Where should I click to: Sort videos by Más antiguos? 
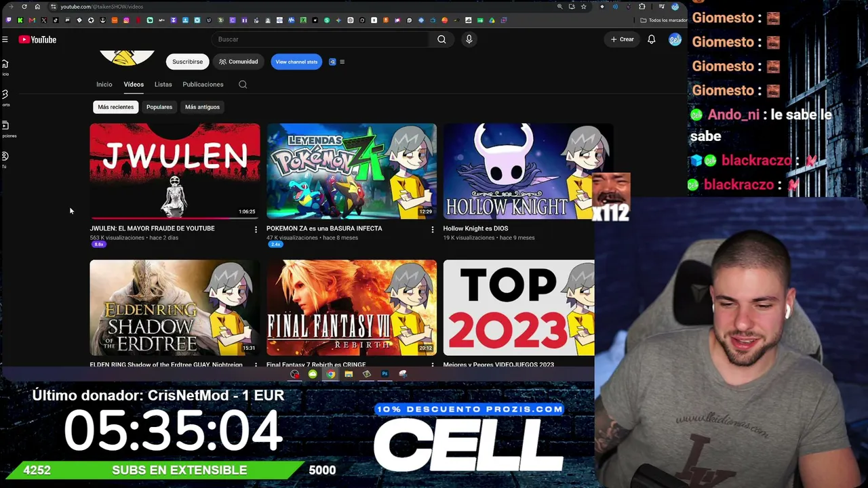202,107
